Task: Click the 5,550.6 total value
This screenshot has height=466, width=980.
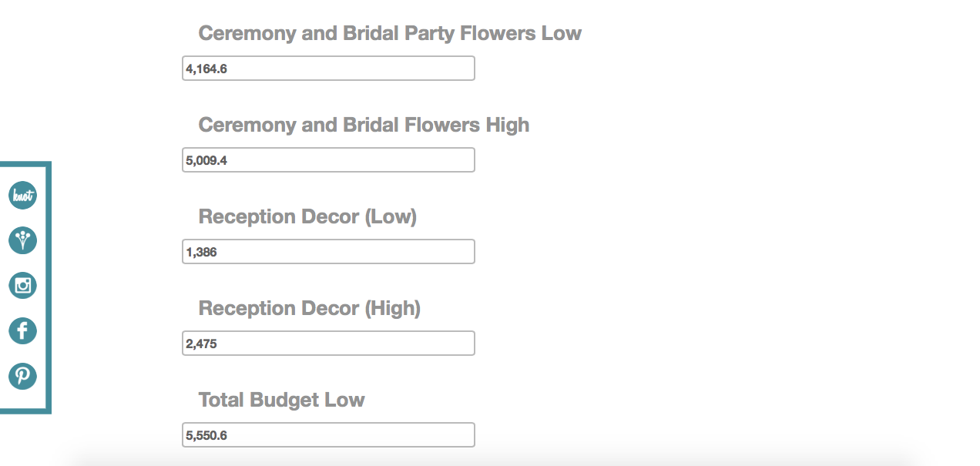Action: pos(206,435)
